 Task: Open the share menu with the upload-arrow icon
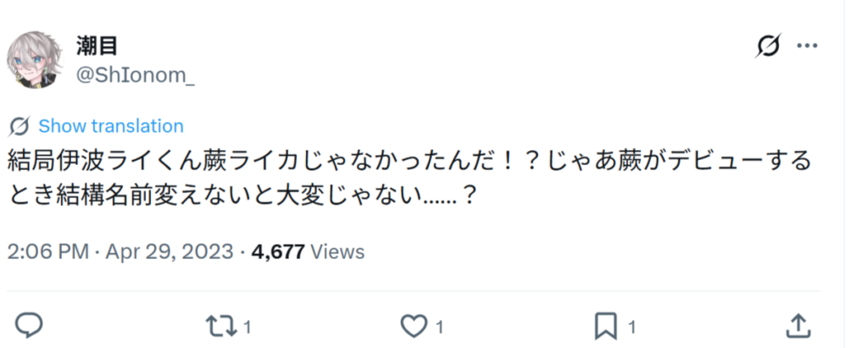[798, 325]
